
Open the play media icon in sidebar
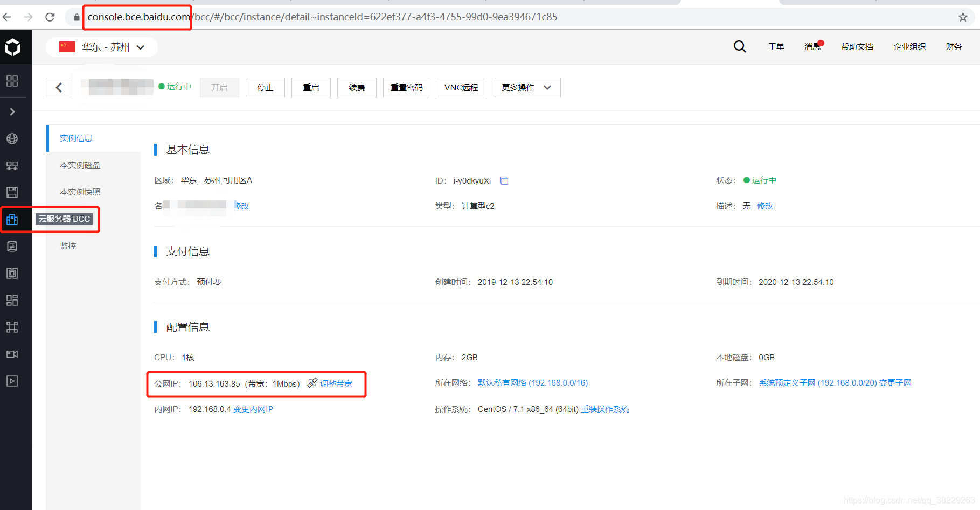tap(12, 381)
